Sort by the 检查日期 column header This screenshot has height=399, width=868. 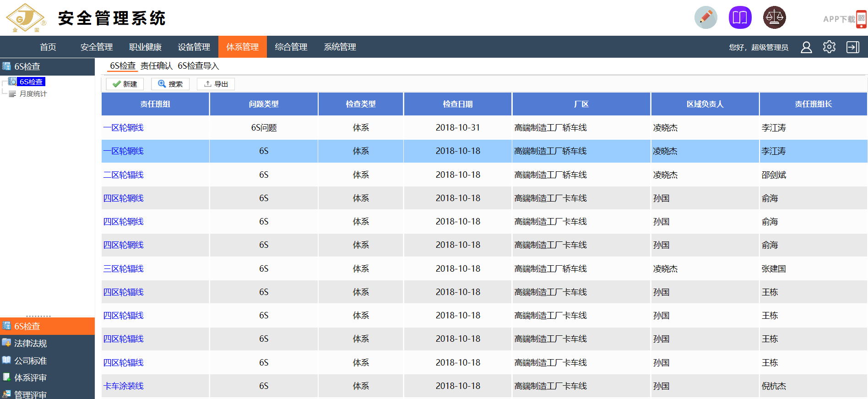(x=457, y=104)
